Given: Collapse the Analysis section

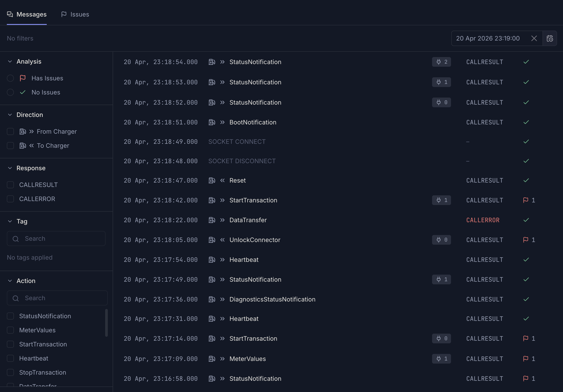Looking at the screenshot, I should pos(10,61).
